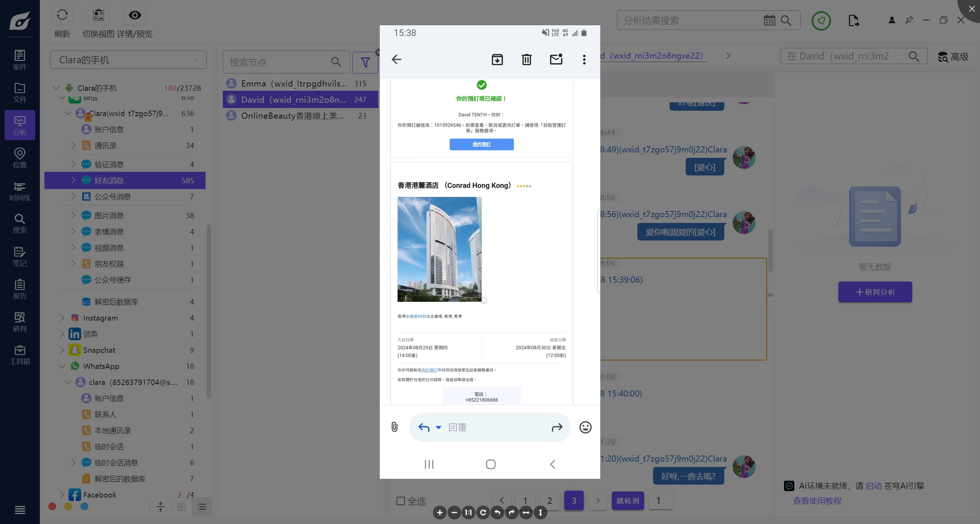980x524 pixels.
Task: Click the rotate left icon in image viewer toolbar
Action: [497, 512]
